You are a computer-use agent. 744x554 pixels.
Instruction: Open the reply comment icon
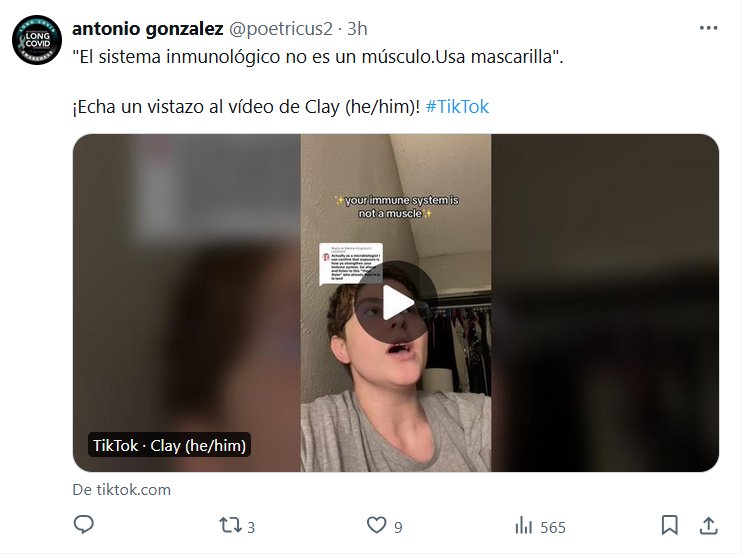click(84, 525)
